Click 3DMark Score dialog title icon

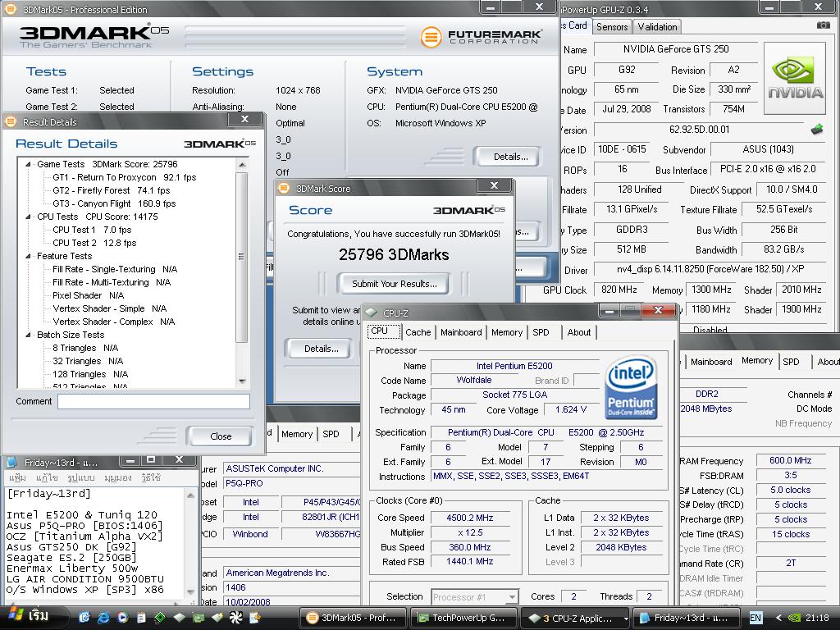coord(284,188)
